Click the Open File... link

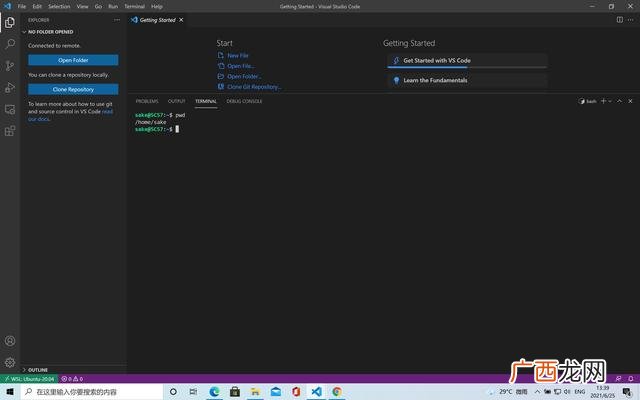[241, 66]
